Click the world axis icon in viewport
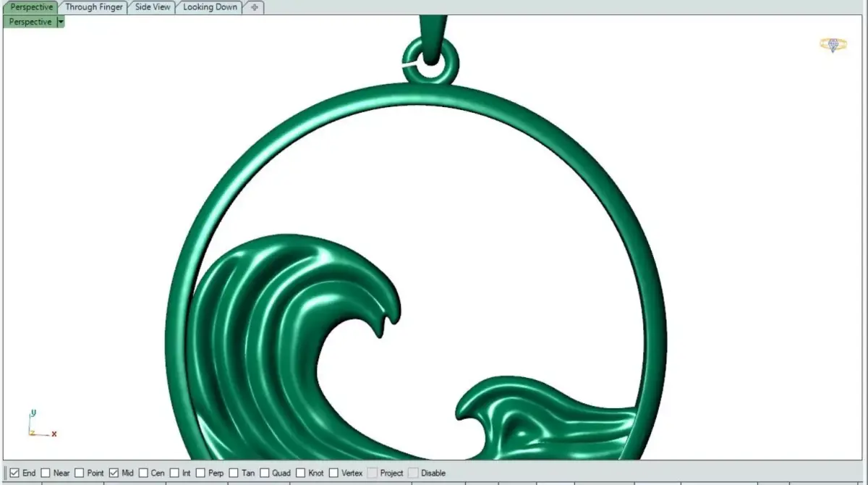The width and height of the screenshot is (868, 485). coord(42,424)
